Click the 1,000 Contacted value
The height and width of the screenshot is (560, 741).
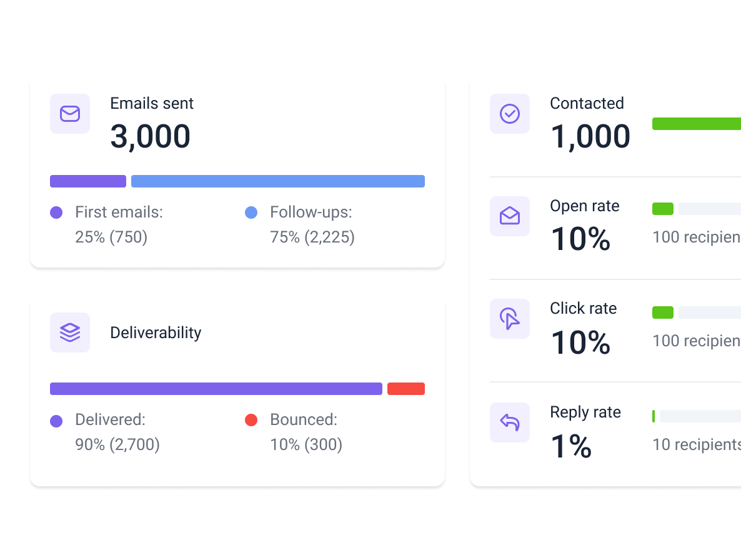point(590,136)
